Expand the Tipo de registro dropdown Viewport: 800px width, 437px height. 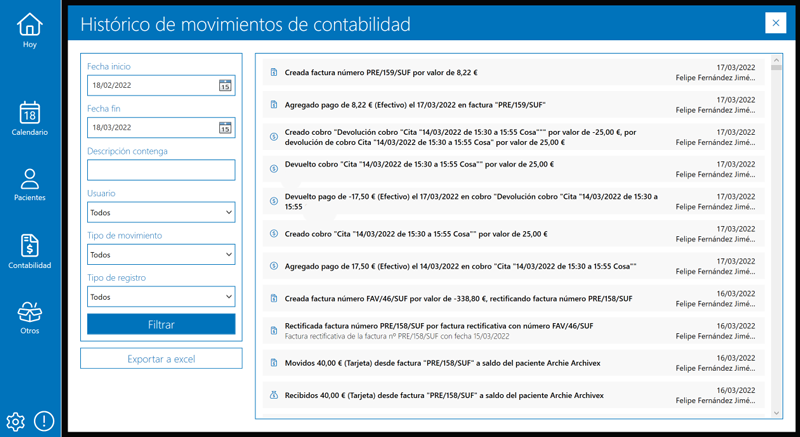click(161, 297)
